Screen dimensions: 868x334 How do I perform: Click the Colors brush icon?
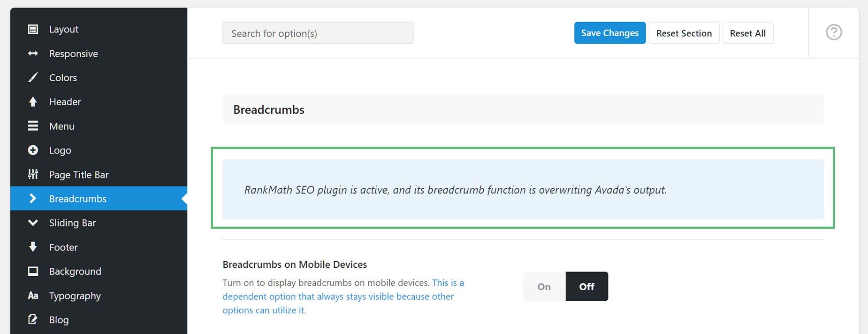pos(33,78)
